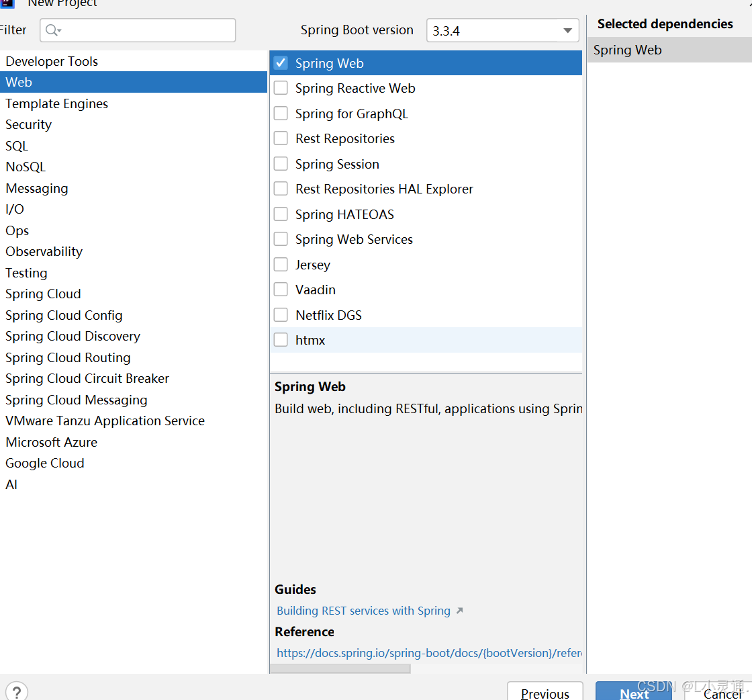Go to the Messaging category
This screenshot has width=752, height=700.
click(134, 188)
